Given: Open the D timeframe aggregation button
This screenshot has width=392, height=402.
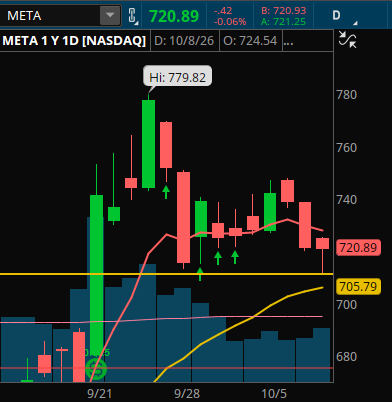Looking at the screenshot, I should click(x=337, y=15).
